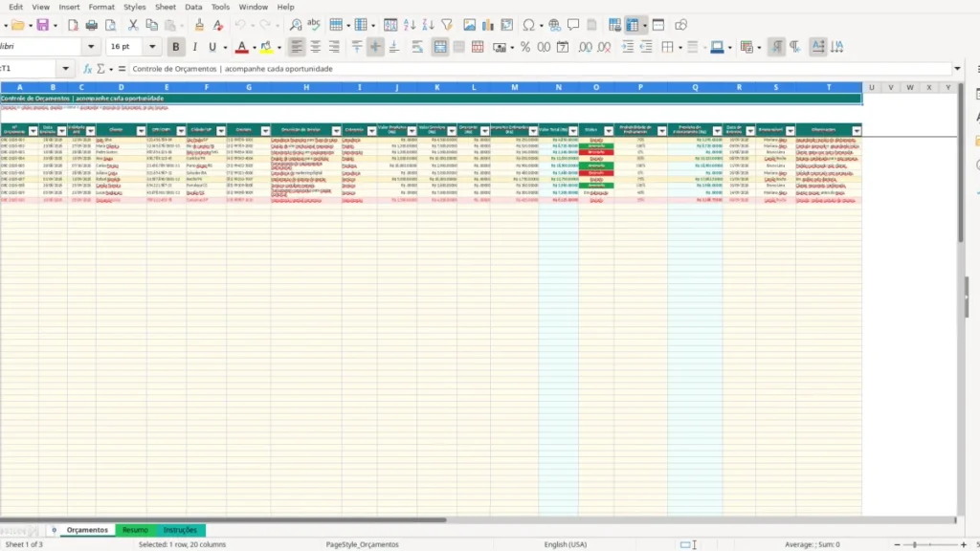The height and width of the screenshot is (551, 980).
Task: Open Name Box dropdown arrow
Action: pyautogui.click(x=66, y=69)
